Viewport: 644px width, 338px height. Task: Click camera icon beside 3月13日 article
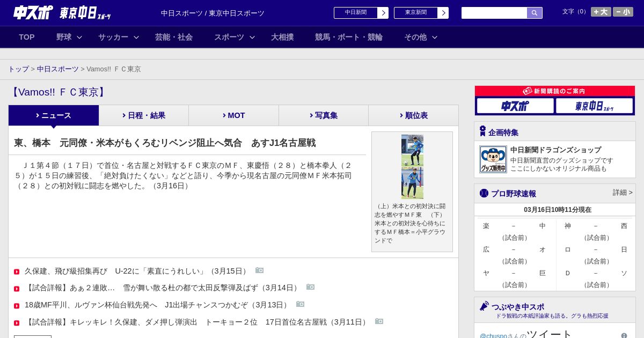(x=301, y=304)
